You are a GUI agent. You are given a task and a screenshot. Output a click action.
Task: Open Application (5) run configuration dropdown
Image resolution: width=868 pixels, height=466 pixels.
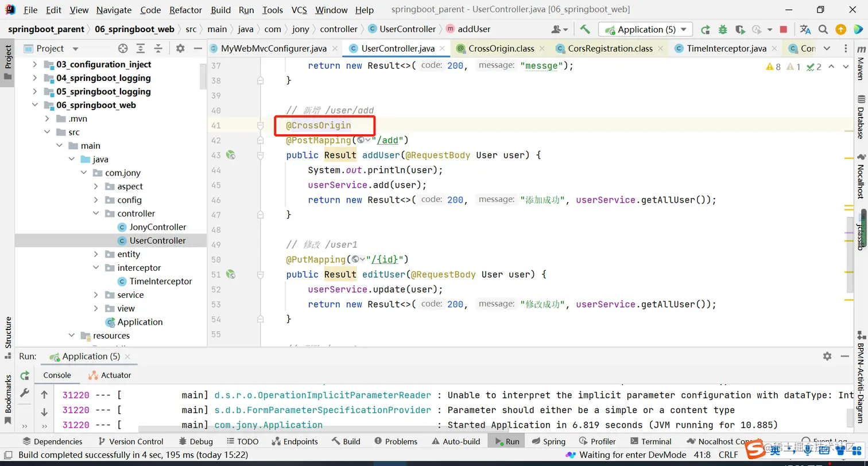tap(645, 29)
